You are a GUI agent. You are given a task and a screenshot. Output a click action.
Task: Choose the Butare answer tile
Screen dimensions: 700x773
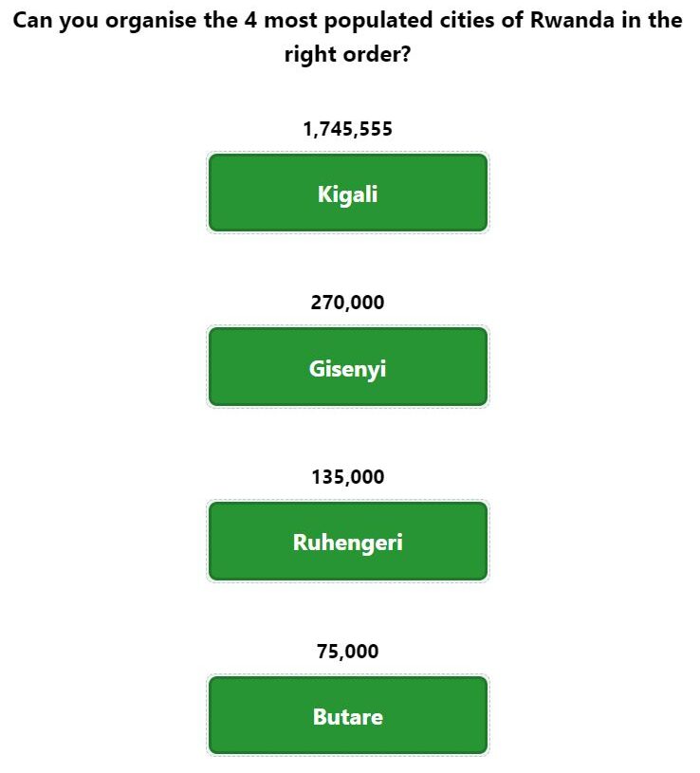point(348,715)
